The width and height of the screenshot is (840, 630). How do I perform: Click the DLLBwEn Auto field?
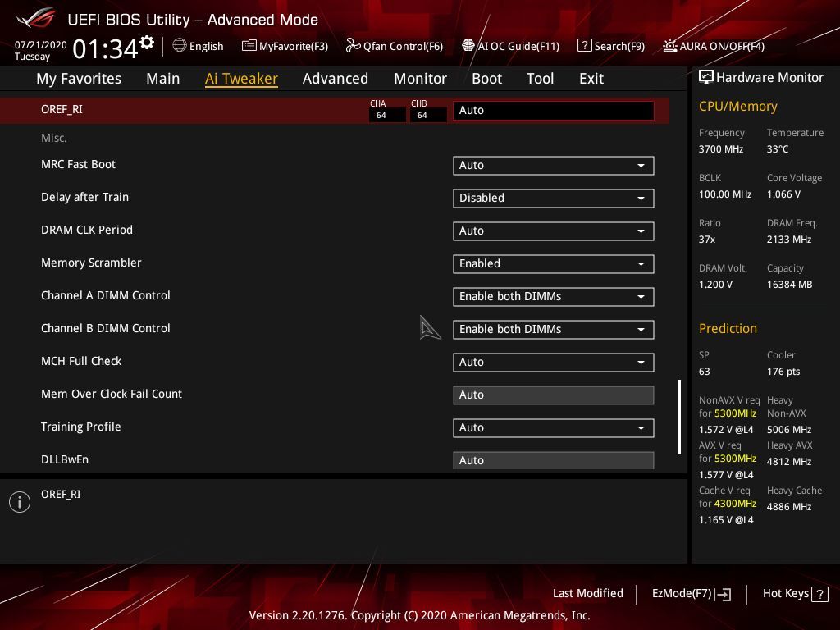click(554, 460)
